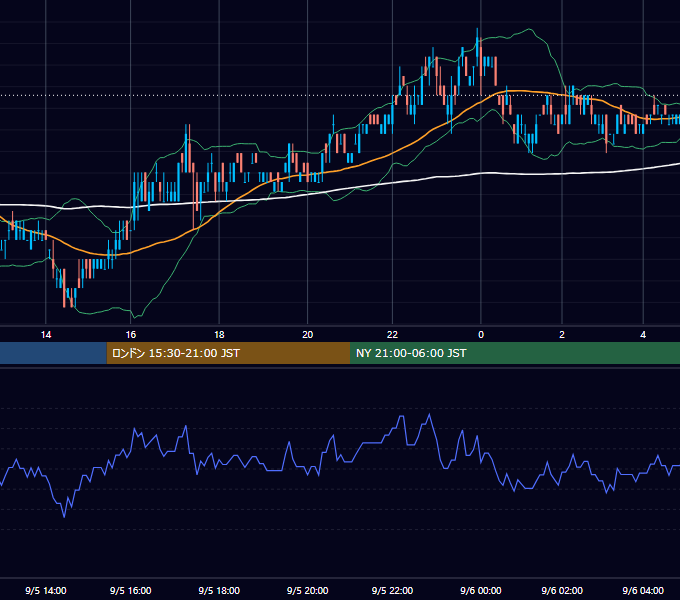This screenshot has width=680, height=600.
Task: Click the 14 hour label on chart axis
Action: (46, 335)
